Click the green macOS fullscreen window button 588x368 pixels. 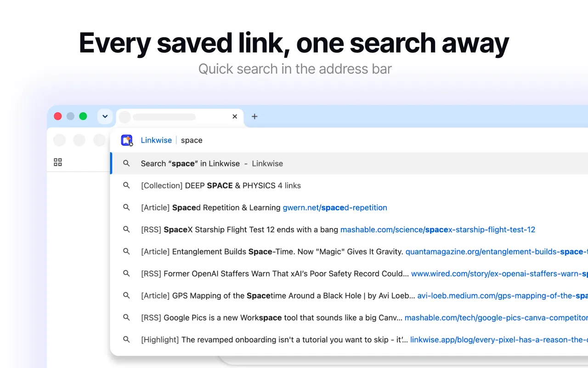click(x=83, y=116)
